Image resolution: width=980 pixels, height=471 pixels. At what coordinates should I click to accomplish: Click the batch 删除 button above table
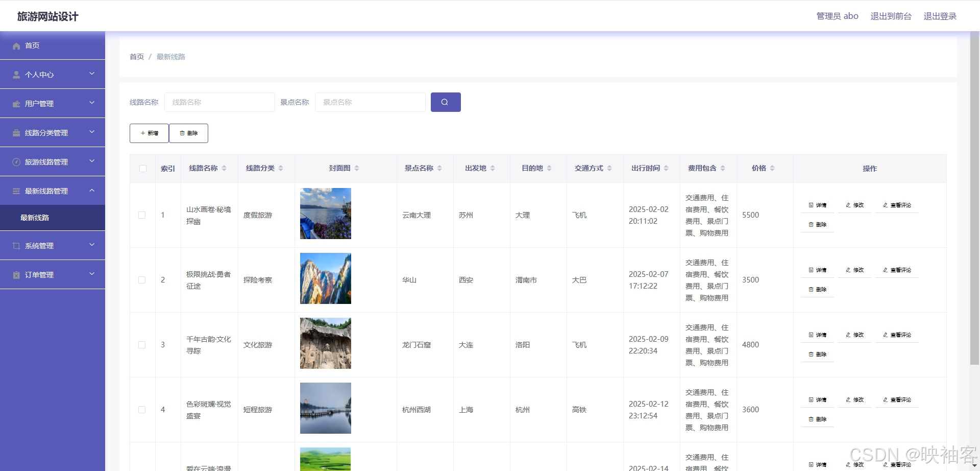click(188, 133)
